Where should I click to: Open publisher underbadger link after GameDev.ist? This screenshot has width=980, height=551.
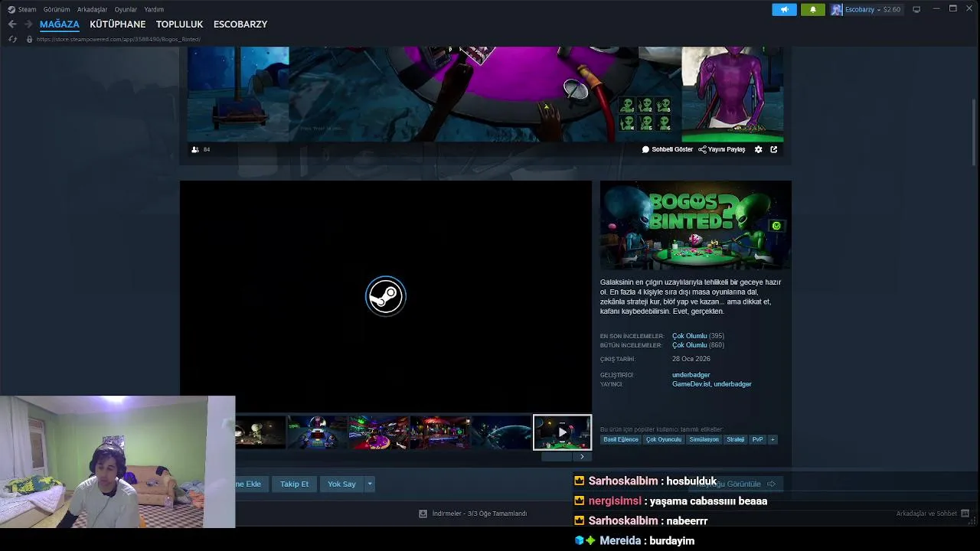coord(733,384)
